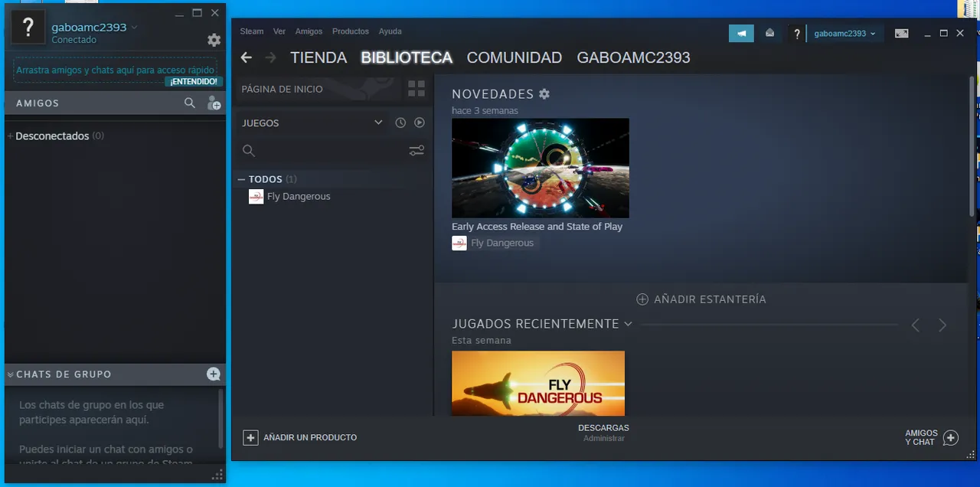Collapse the TODOS game collection
980x487 pixels.
(241, 179)
